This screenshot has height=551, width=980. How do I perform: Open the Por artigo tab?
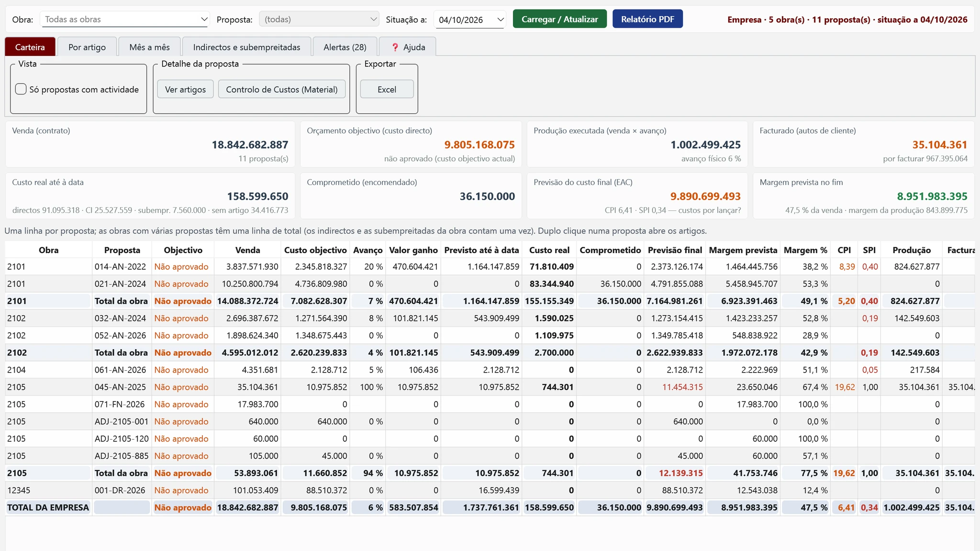tap(87, 47)
